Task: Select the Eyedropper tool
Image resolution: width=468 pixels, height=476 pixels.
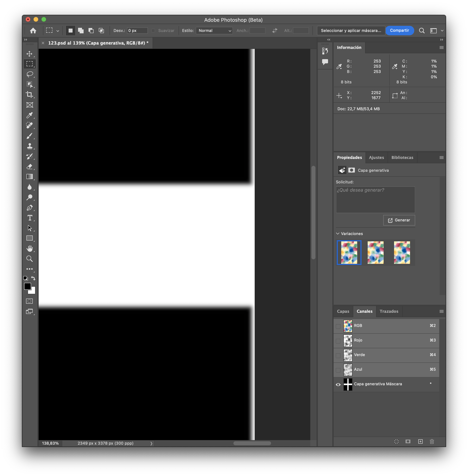Action: [30, 116]
